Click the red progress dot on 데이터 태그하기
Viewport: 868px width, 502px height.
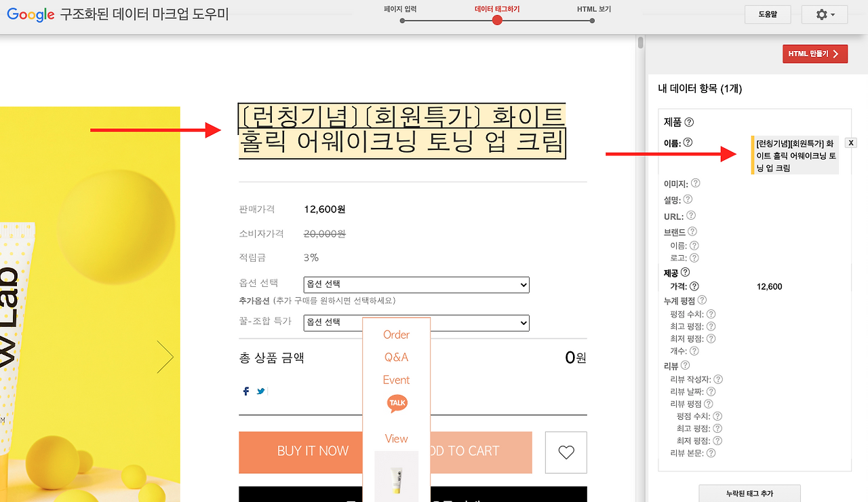(497, 20)
